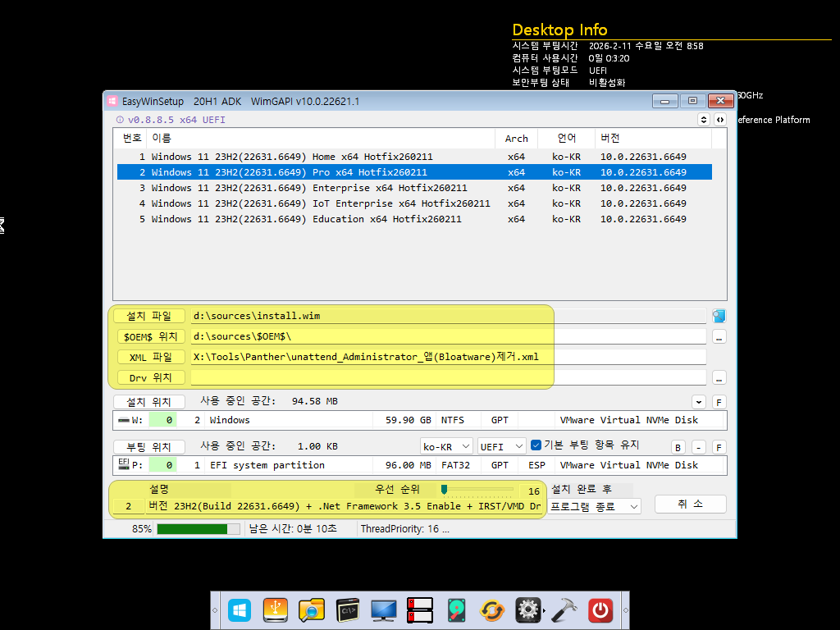
Task: Open the red-white drive partition icon in dock
Action: pos(419,610)
